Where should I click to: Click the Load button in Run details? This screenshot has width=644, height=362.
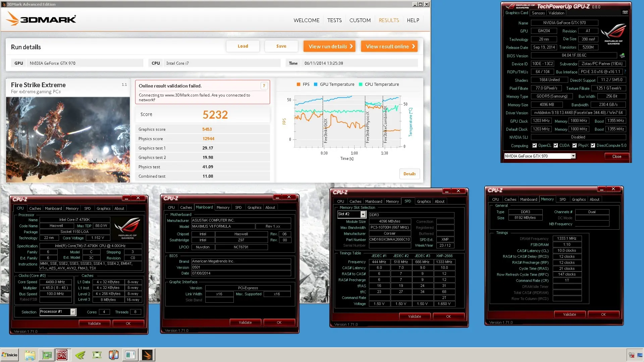pyautogui.click(x=243, y=46)
